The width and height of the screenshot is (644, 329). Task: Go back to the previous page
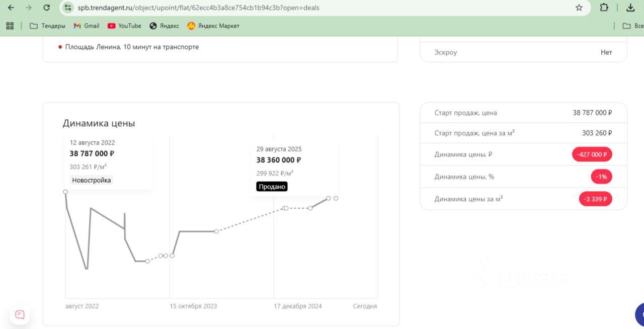(11, 8)
